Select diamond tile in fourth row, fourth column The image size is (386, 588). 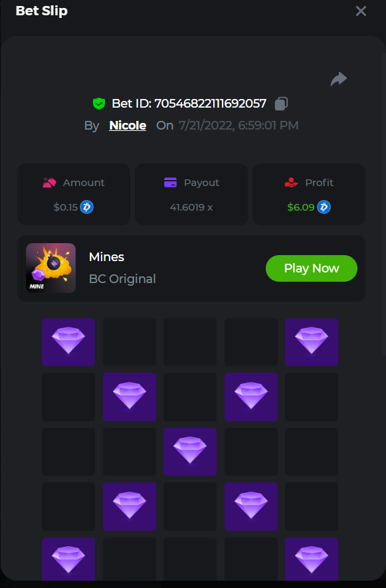tap(251, 506)
